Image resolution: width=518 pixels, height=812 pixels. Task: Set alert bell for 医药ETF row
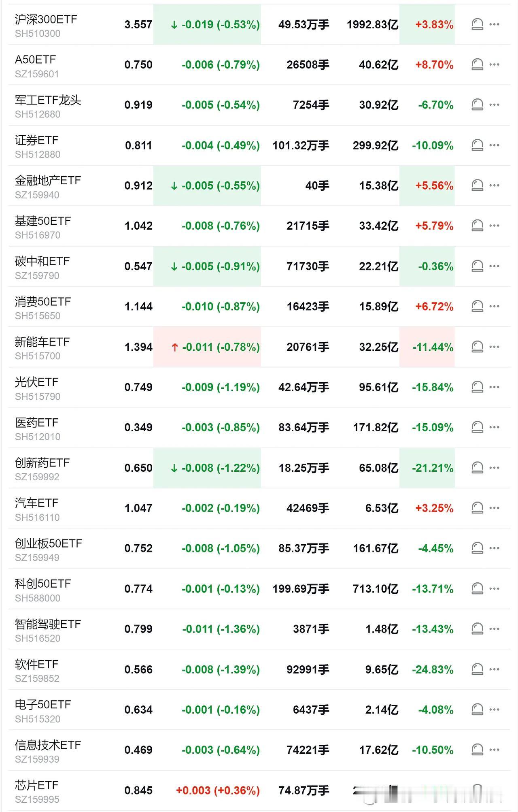[478, 427]
